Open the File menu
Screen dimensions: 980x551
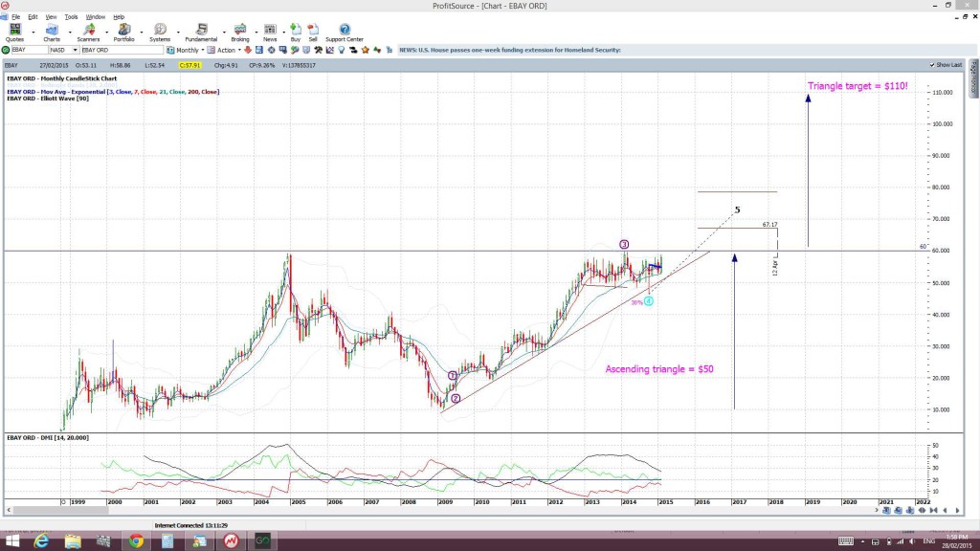15,17
